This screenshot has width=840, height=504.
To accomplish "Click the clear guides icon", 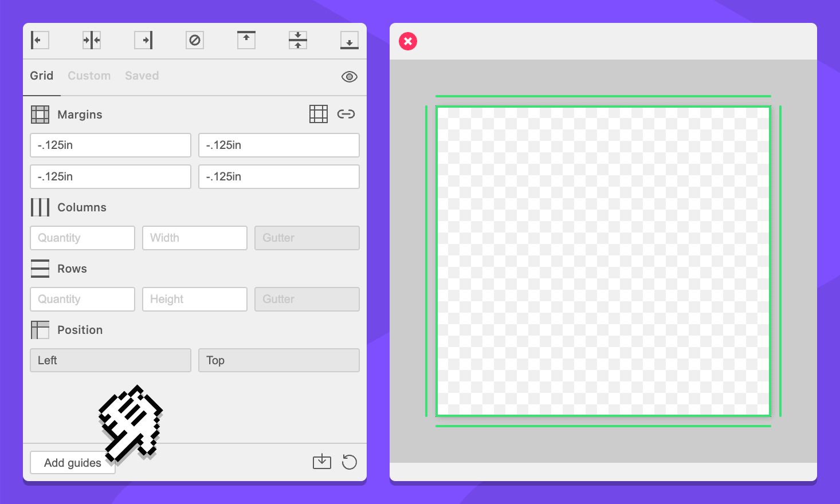I will point(195,40).
